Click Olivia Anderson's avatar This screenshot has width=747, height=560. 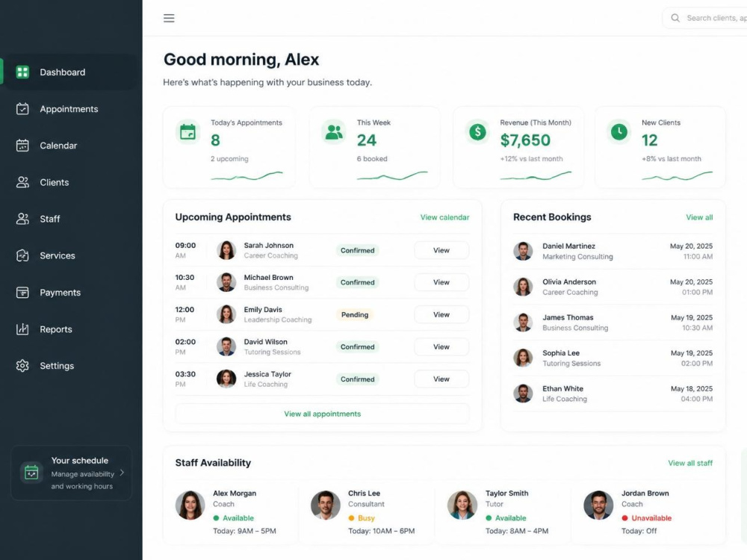pos(523,287)
